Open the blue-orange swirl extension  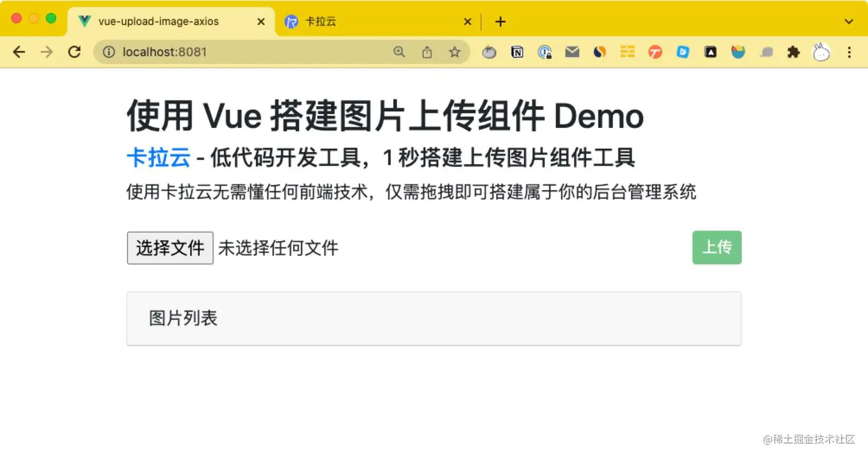click(x=600, y=52)
